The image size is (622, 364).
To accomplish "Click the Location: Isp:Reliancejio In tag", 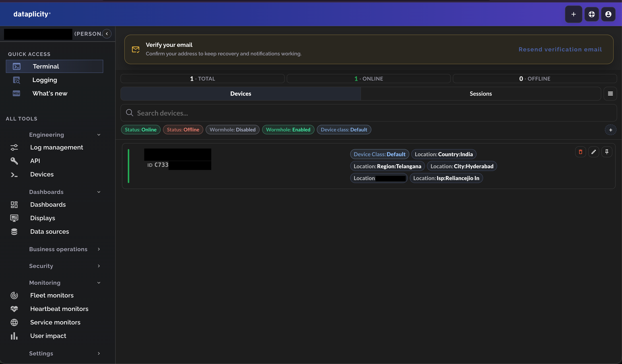I will click(x=446, y=178).
